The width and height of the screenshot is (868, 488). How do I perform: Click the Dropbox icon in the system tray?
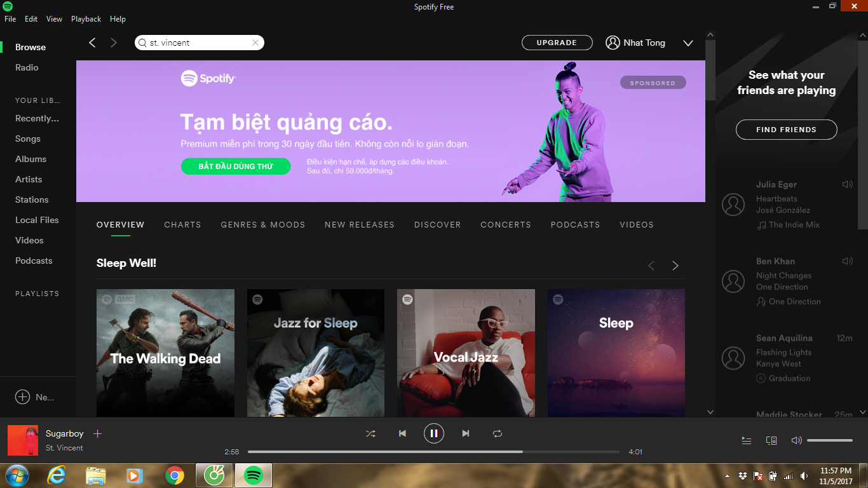(x=743, y=476)
